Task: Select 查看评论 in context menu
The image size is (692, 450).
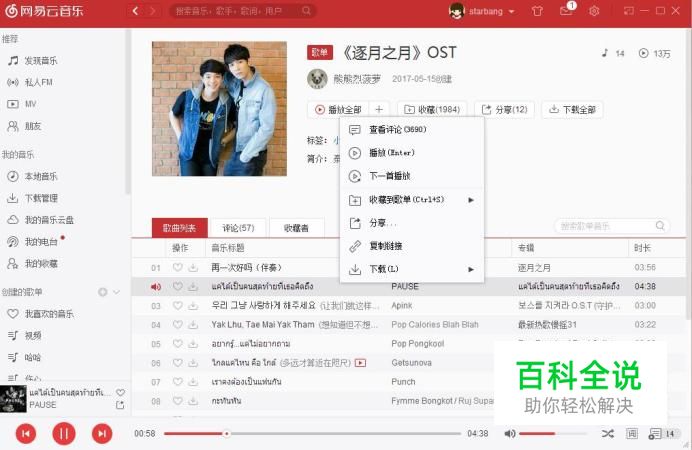Action: coord(411,129)
